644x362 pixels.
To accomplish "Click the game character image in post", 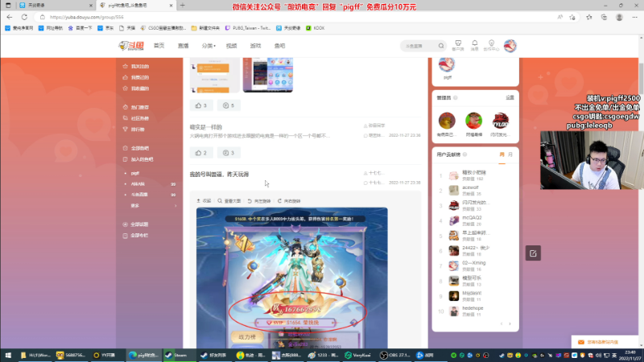I will [292, 278].
